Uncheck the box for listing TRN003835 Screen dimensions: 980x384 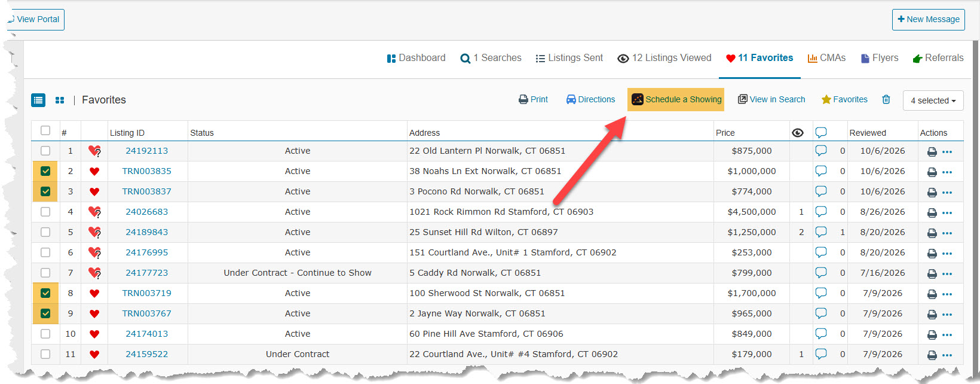tap(45, 171)
